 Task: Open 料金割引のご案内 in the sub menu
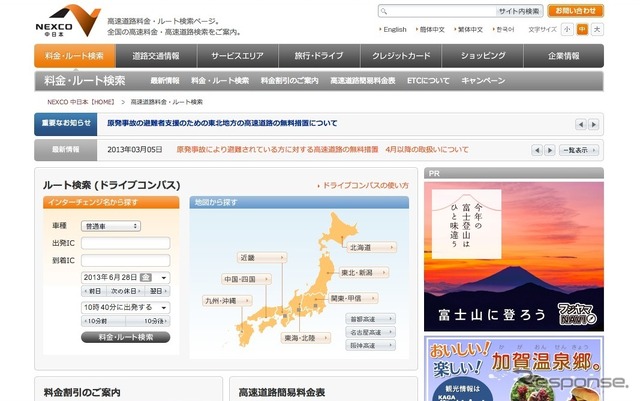tap(289, 81)
